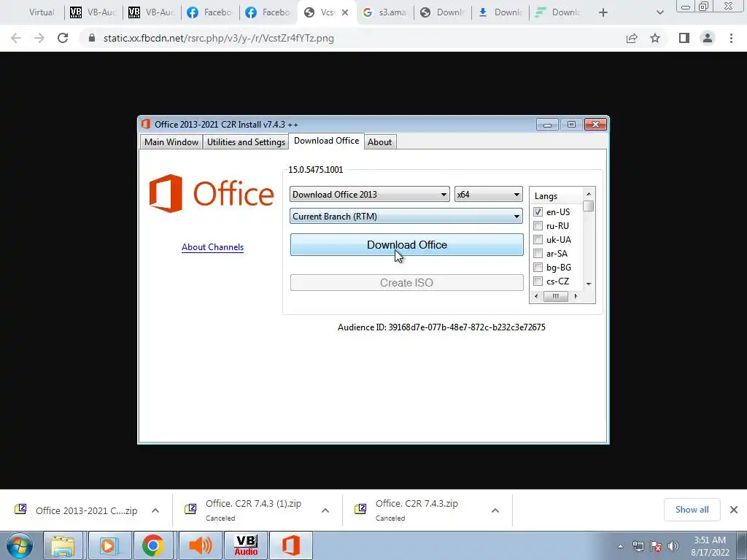Open the Utilities and Settings tab
This screenshot has width=747, height=560.
click(246, 142)
